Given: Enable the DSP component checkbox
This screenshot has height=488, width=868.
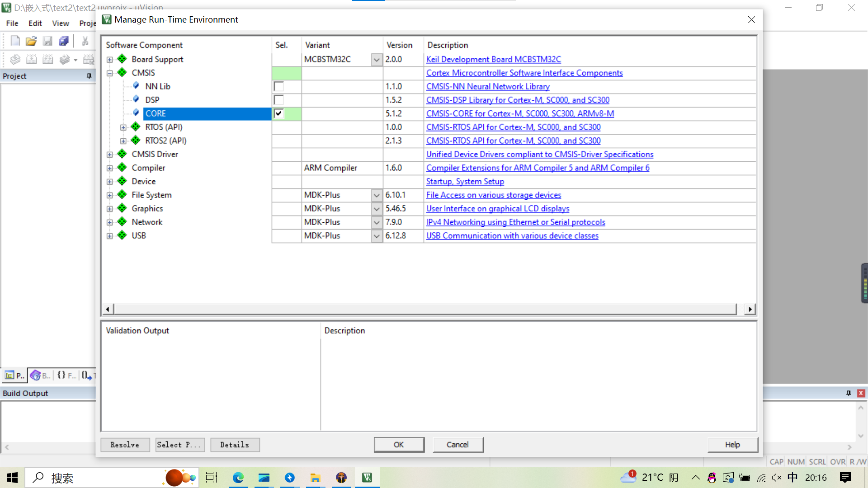Looking at the screenshot, I should click(x=278, y=99).
